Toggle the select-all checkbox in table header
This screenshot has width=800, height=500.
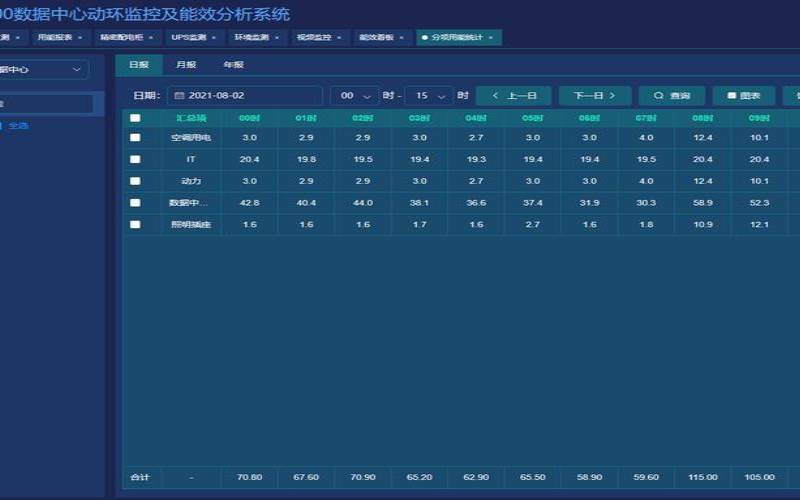click(x=135, y=118)
